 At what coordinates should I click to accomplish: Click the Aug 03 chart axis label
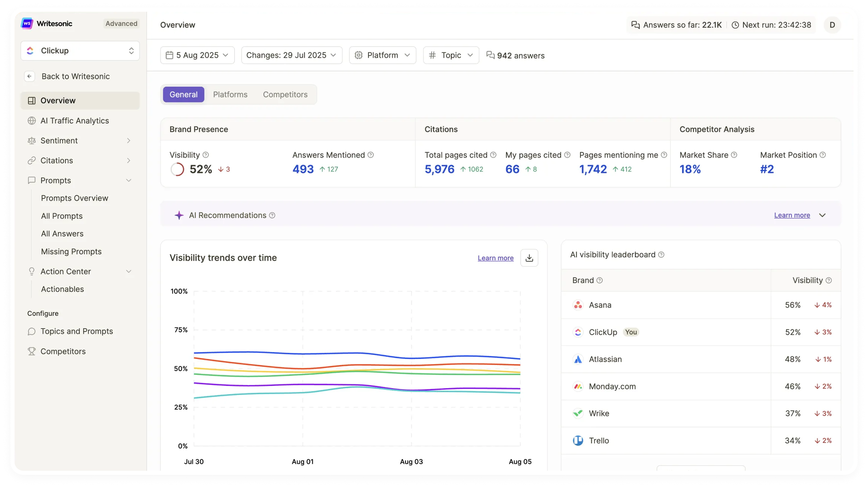click(x=411, y=462)
